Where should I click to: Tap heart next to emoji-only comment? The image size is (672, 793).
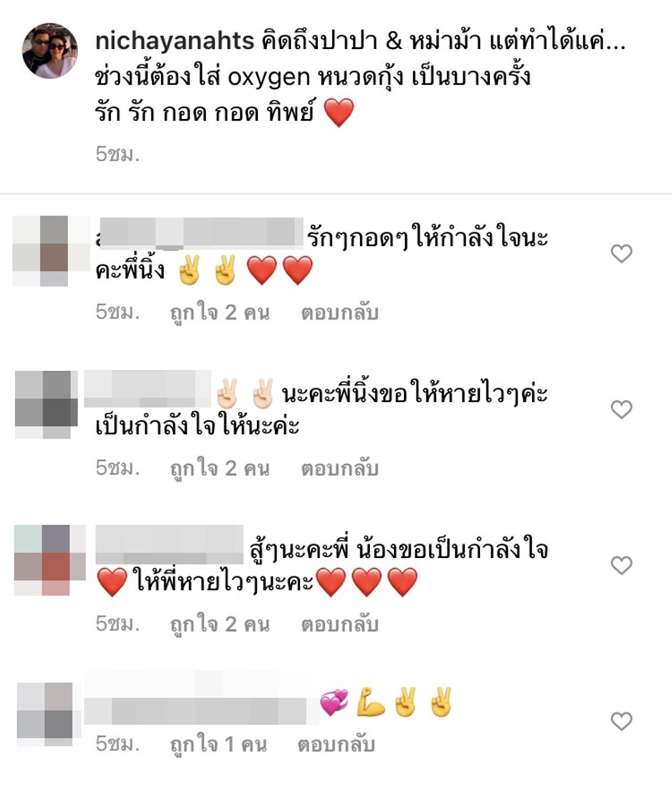(x=622, y=721)
